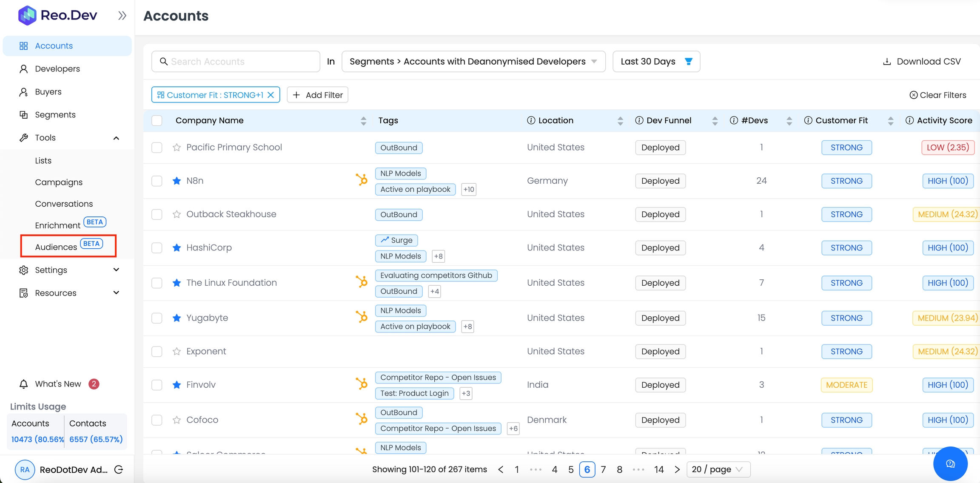The image size is (980, 483).
Task: Go to the Developers section
Action: 57,68
